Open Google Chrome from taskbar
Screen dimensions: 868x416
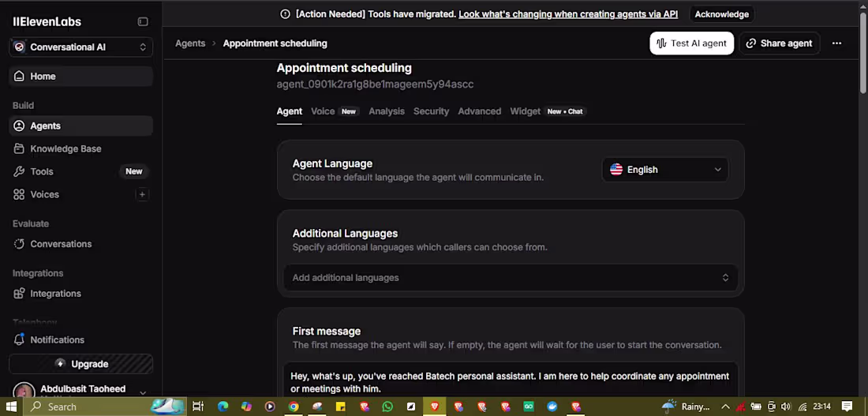point(294,407)
